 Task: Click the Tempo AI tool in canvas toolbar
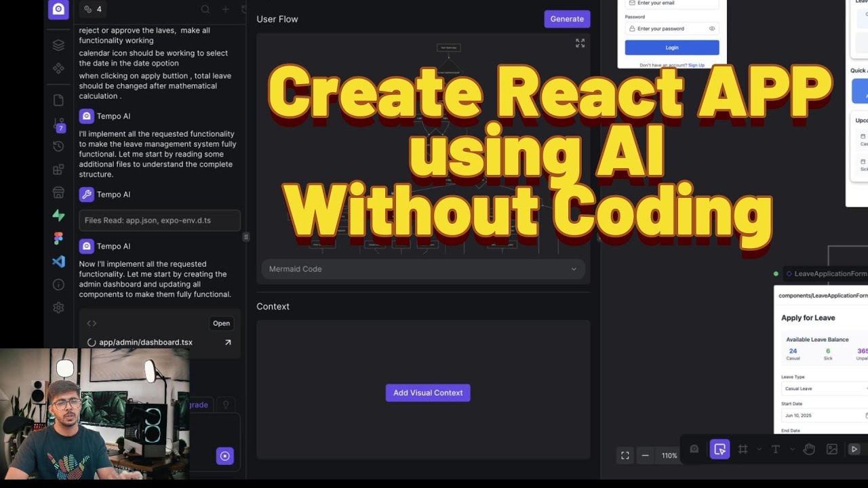tap(694, 449)
